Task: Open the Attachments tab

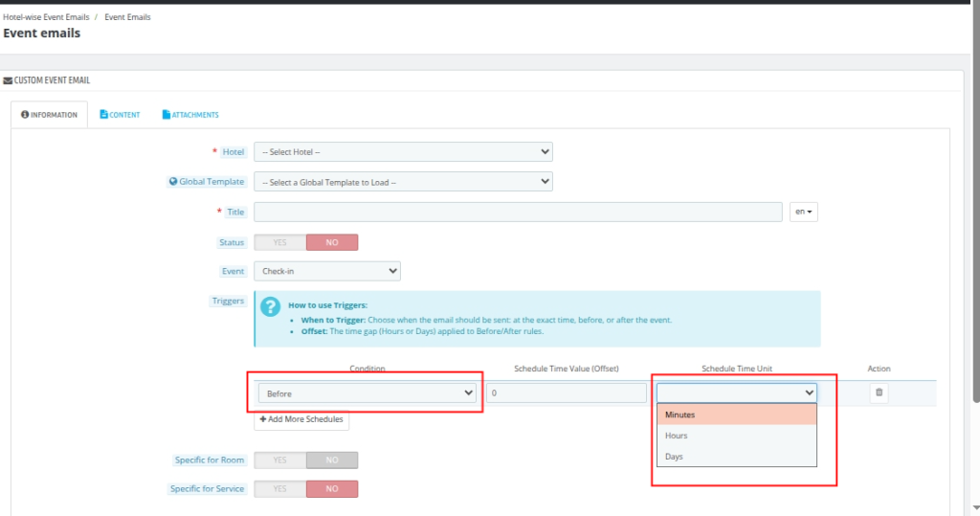Action: click(x=190, y=115)
